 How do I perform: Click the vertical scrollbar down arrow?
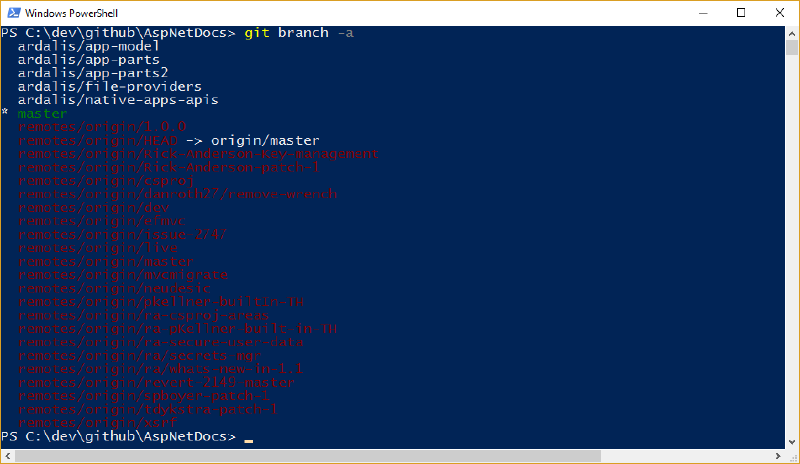pyautogui.click(x=792, y=443)
